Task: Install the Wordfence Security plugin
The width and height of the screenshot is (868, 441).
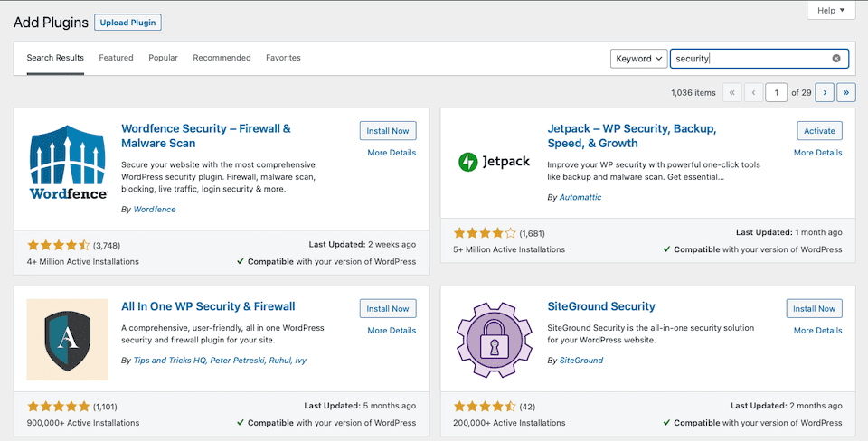Action: (388, 131)
